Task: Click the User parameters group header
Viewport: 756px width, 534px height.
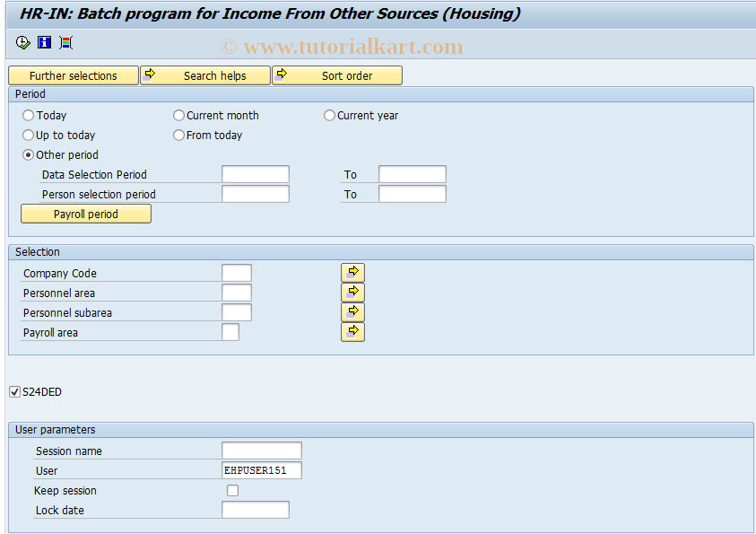Action: (x=381, y=429)
